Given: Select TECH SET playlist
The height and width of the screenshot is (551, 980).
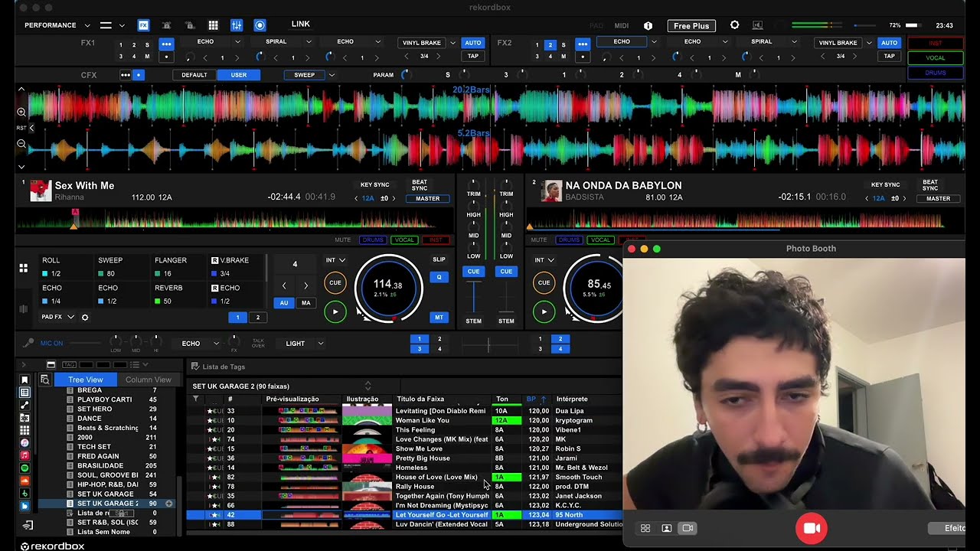Looking at the screenshot, I should click(x=94, y=447).
